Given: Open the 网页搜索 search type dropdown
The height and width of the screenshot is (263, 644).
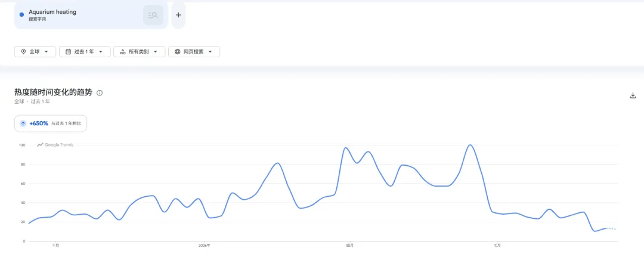Looking at the screenshot, I should 194,52.
